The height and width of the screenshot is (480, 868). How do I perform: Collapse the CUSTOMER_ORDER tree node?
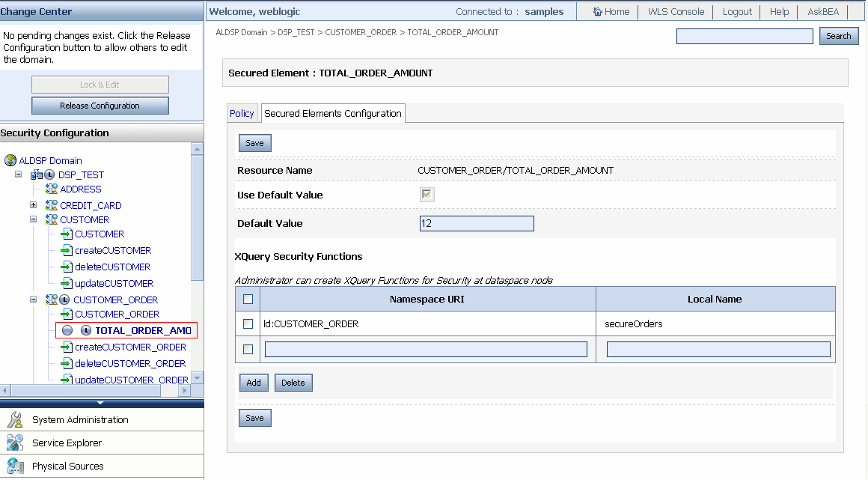(x=33, y=299)
